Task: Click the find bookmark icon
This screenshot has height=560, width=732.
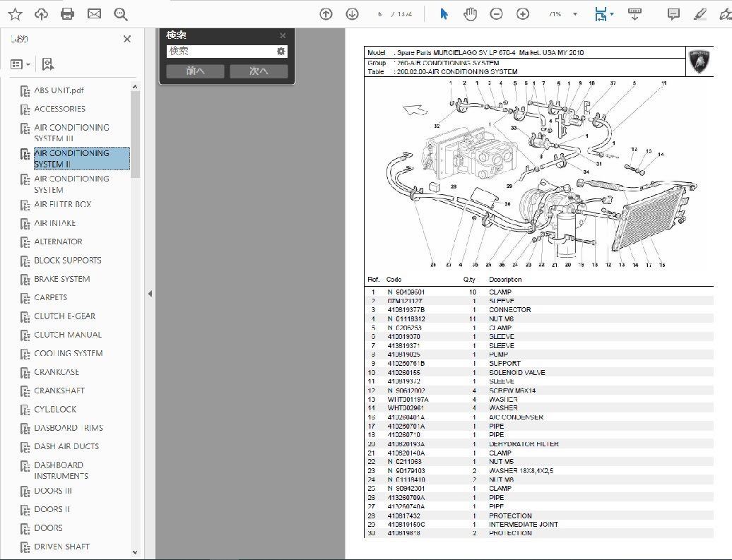Action: [47, 64]
